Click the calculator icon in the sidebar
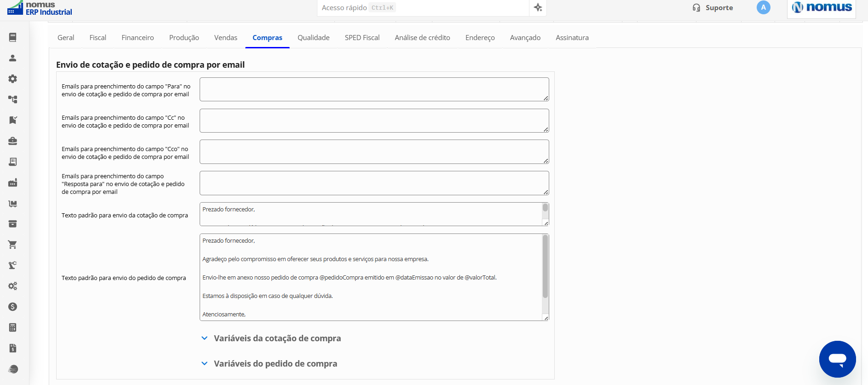This screenshot has height=385, width=868. (x=13, y=327)
